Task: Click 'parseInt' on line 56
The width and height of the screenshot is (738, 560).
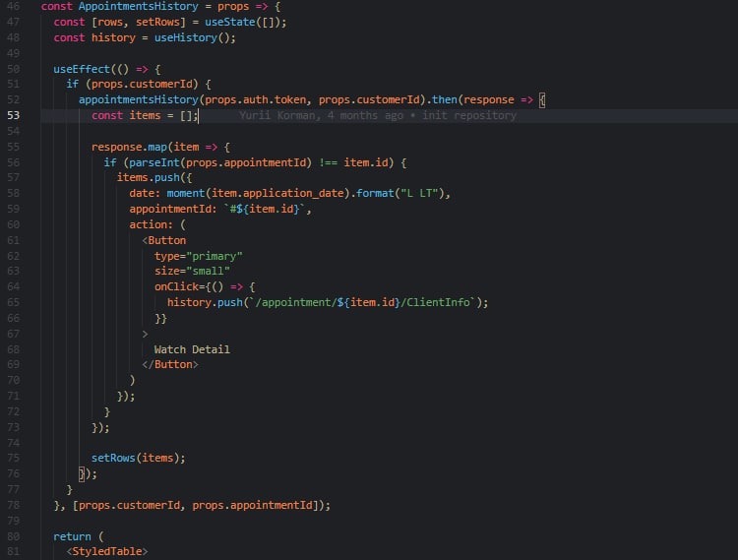Action: pos(154,162)
